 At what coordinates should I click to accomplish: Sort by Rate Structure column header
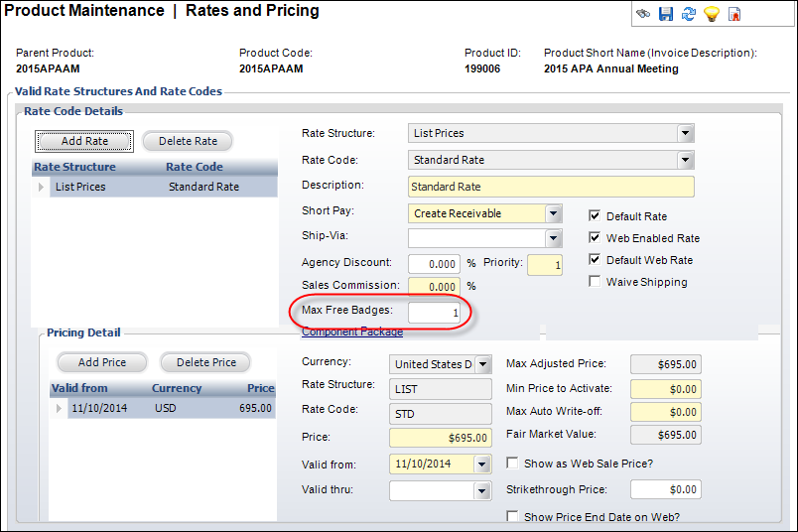pyautogui.click(x=74, y=167)
